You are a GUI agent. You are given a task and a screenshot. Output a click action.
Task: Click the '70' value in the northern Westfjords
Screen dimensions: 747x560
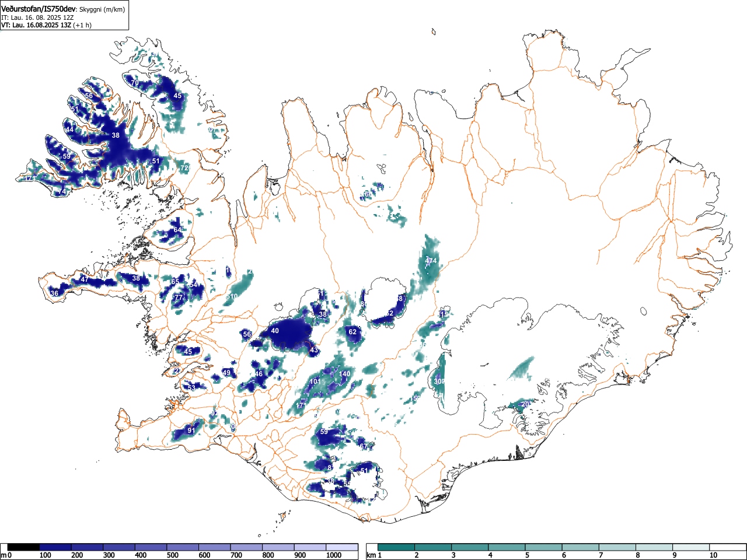click(135, 83)
